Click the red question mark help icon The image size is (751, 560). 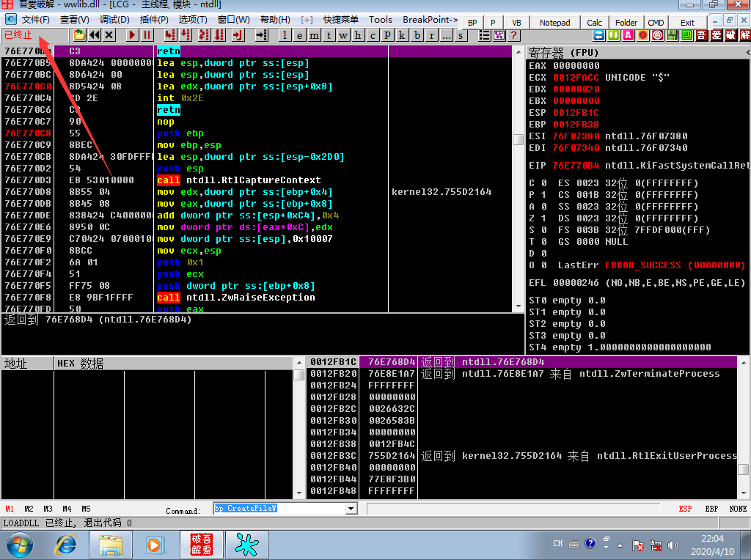tap(514, 35)
